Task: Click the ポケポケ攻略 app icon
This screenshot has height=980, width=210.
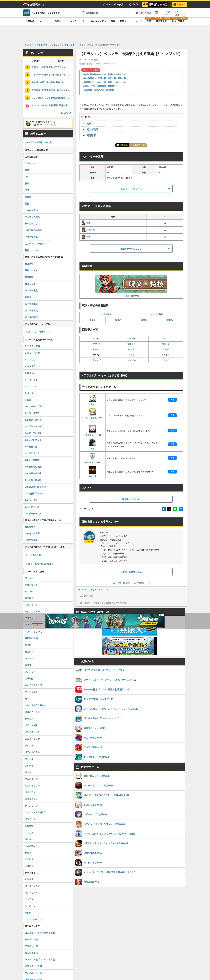Action: coord(79,718)
